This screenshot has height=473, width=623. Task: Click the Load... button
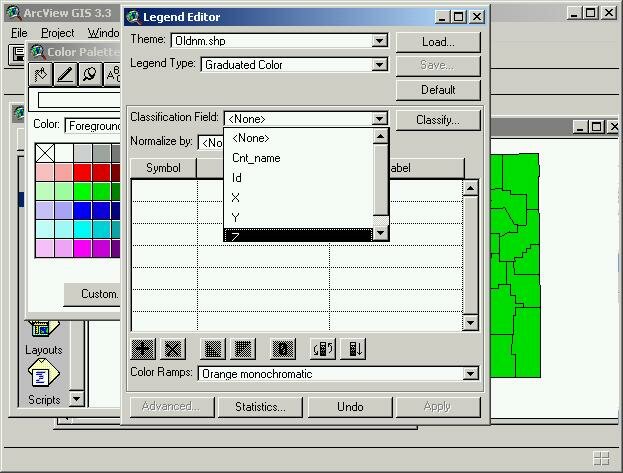(x=438, y=42)
